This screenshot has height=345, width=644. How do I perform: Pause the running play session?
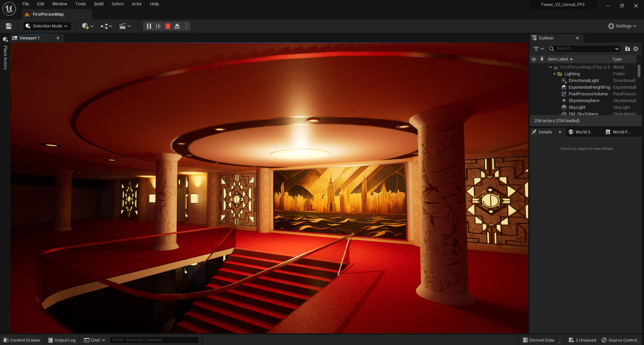pyautogui.click(x=148, y=26)
